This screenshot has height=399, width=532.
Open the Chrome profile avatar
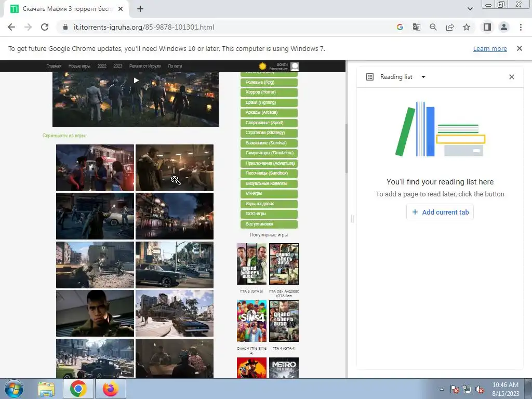pyautogui.click(x=504, y=27)
